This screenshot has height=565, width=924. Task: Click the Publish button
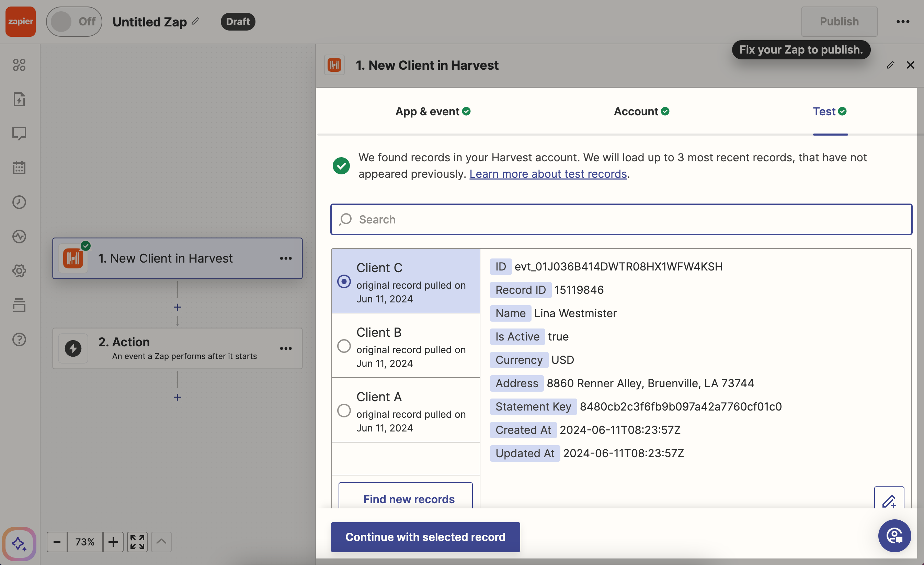coord(839,21)
